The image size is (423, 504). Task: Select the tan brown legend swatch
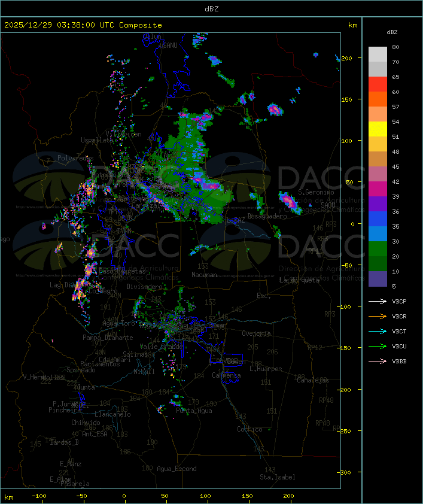coord(378,159)
